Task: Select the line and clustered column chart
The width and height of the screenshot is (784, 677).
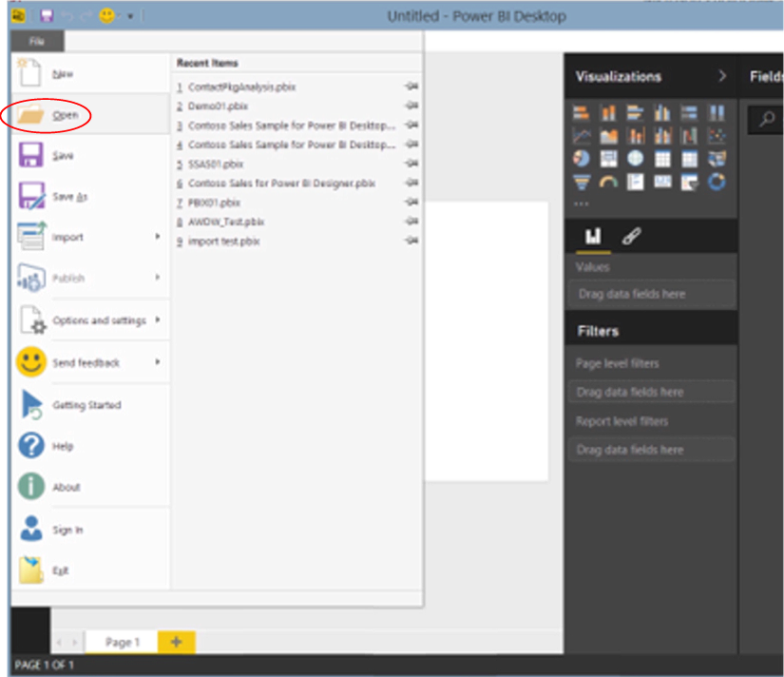Action: [662, 136]
